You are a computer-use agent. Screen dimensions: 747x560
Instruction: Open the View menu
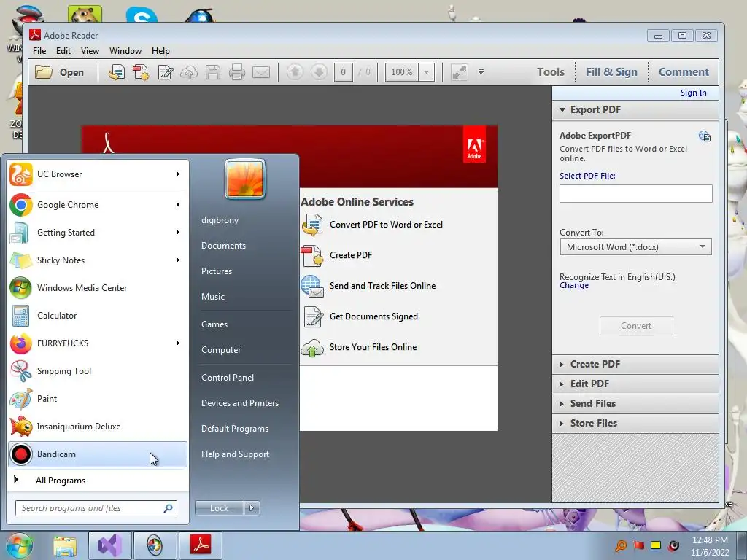pyautogui.click(x=90, y=51)
